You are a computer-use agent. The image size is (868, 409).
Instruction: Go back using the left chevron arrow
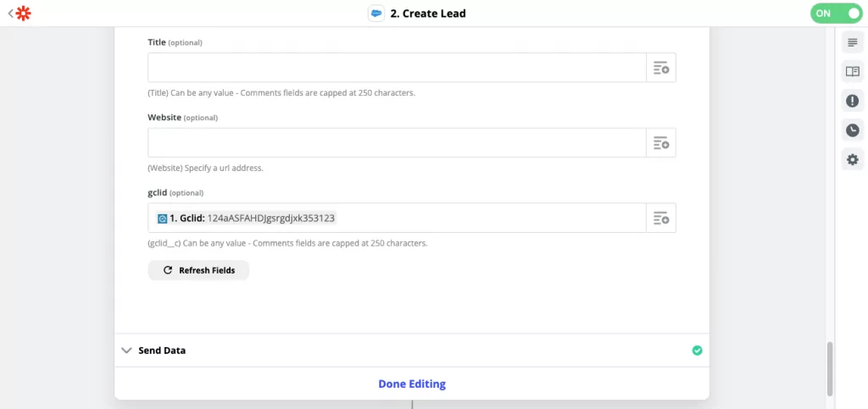(x=10, y=14)
